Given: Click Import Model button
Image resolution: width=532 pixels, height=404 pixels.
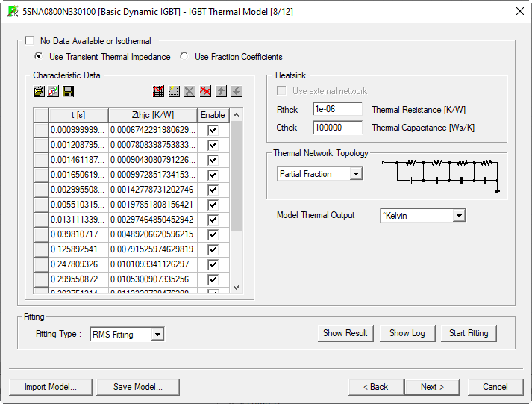Looking at the screenshot, I should [51, 387].
